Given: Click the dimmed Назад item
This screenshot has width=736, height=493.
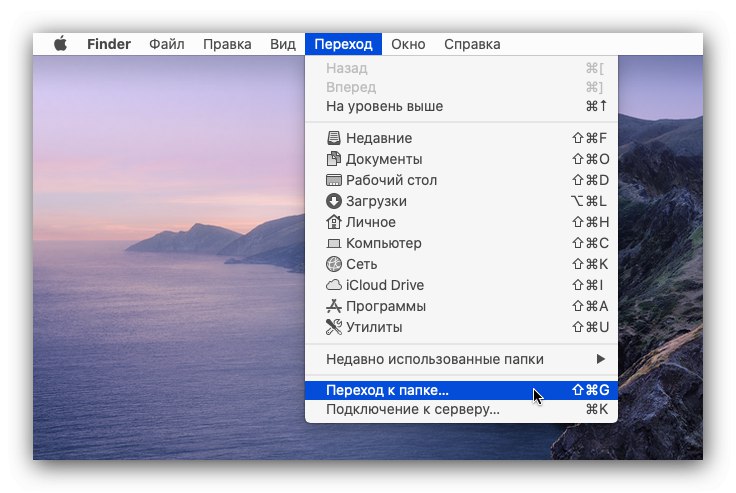Looking at the screenshot, I should (461, 69).
